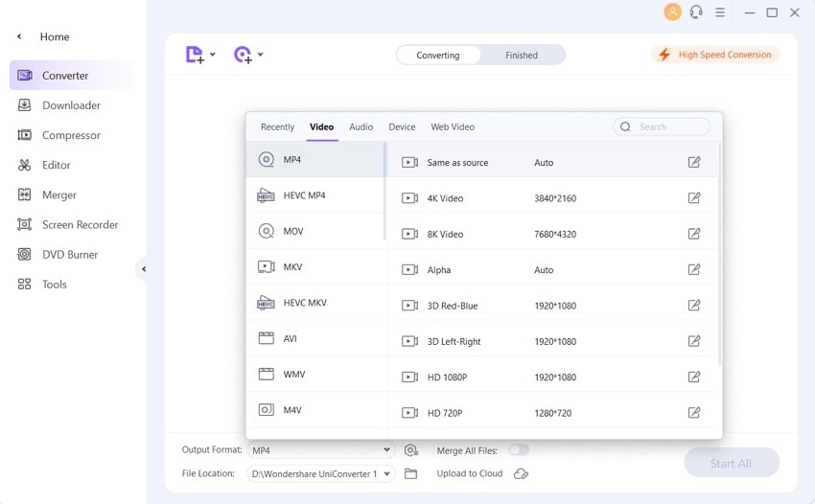Viewport: 815px width, 504px height.
Task: Click the Upload to Cloud icon
Action: tap(522, 473)
